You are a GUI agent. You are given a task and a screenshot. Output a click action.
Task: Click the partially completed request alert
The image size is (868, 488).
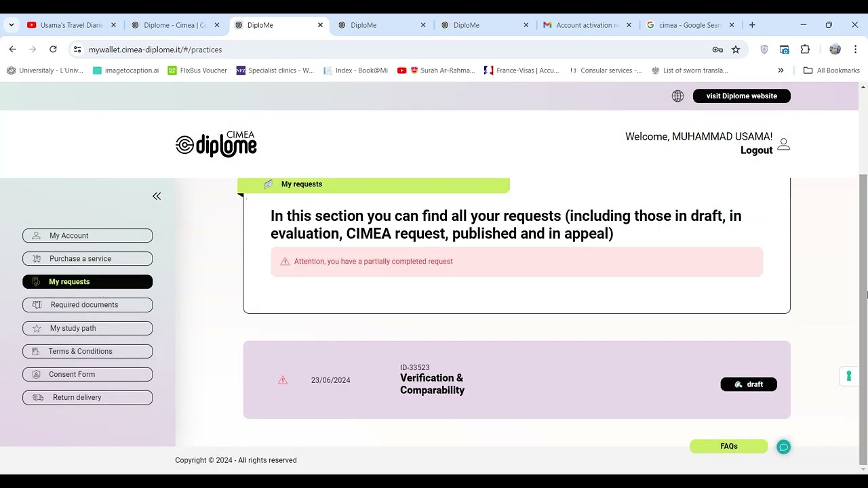coord(517,262)
